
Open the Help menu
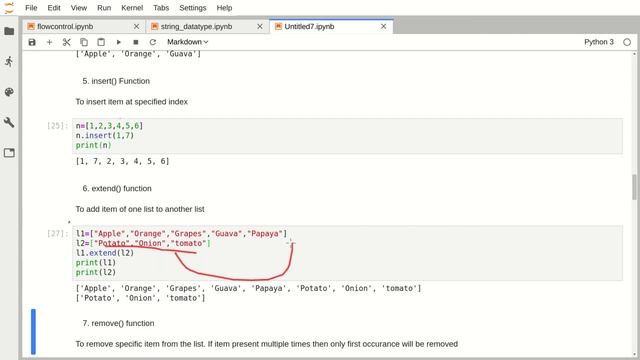(224, 8)
